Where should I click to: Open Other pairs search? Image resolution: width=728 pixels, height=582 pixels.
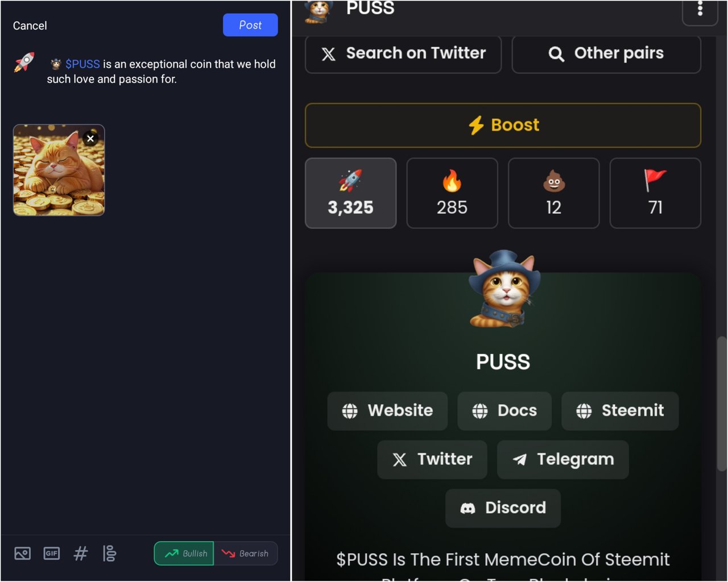[606, 54]
